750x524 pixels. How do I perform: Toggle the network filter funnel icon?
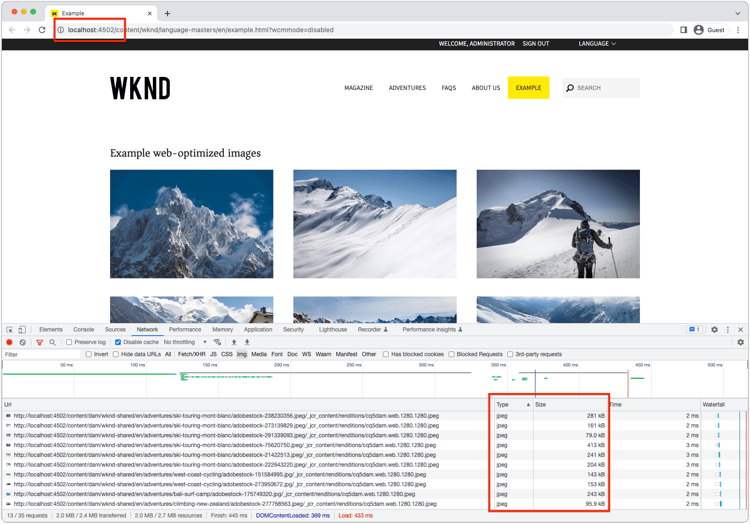point(40,342)
